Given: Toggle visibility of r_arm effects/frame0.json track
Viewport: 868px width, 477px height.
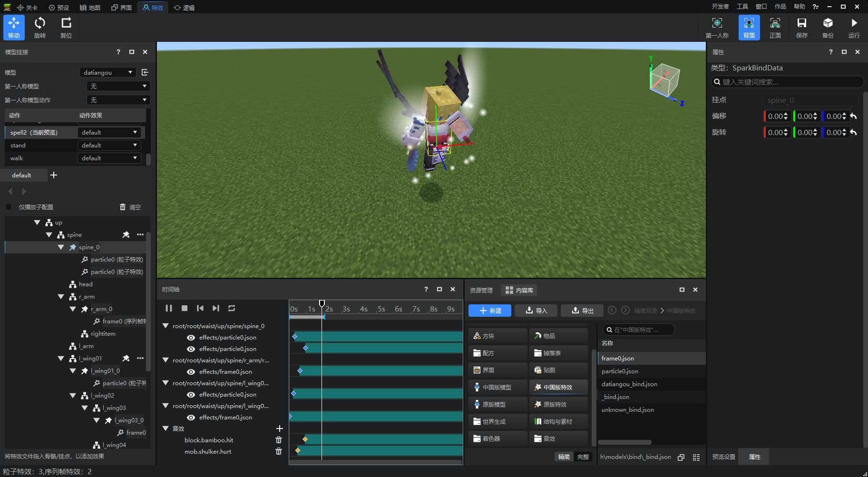Looking at the screenshot, I should pos(191,372).
